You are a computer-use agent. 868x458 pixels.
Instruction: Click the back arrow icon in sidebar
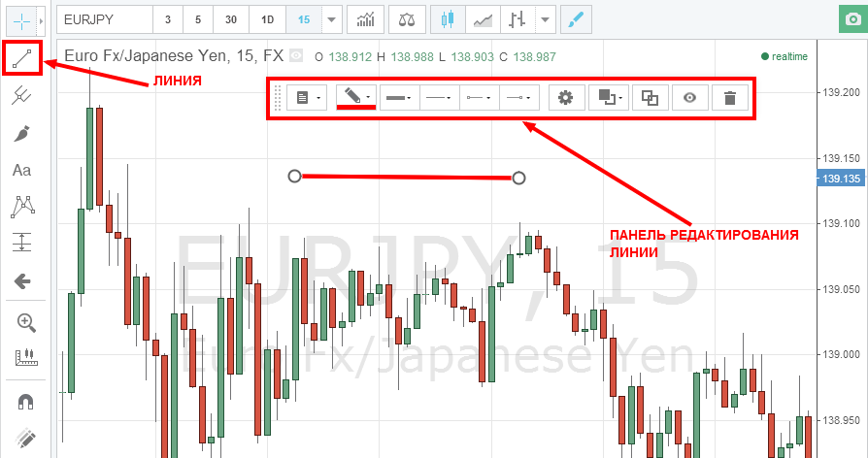(x=22, y=281)
